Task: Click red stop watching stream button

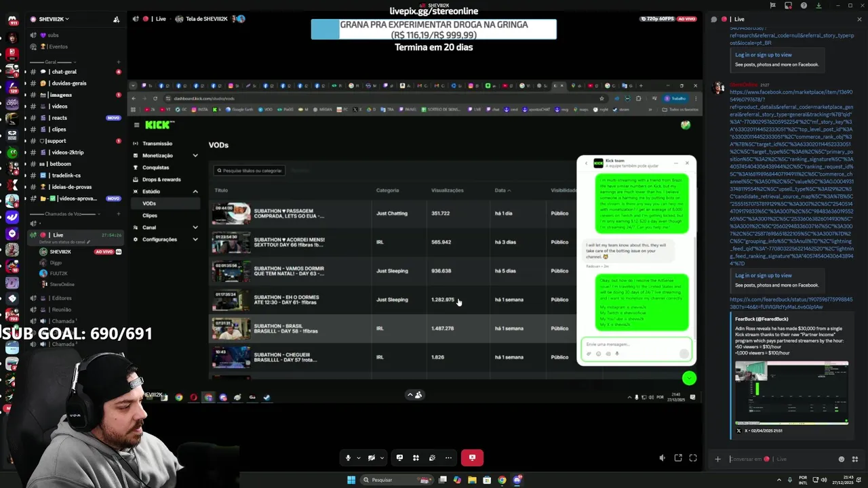Action: pyautogui.click(x=472, y=457)
